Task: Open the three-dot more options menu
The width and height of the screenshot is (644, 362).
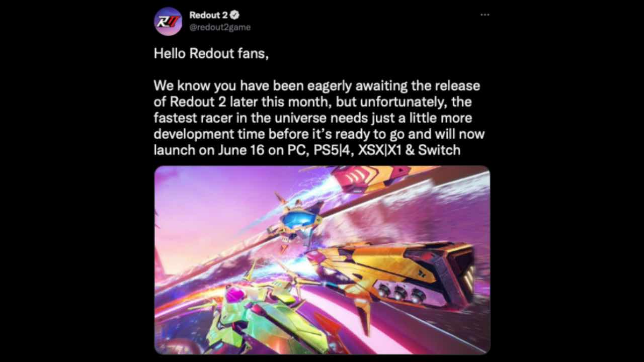Action: point(485,15)
